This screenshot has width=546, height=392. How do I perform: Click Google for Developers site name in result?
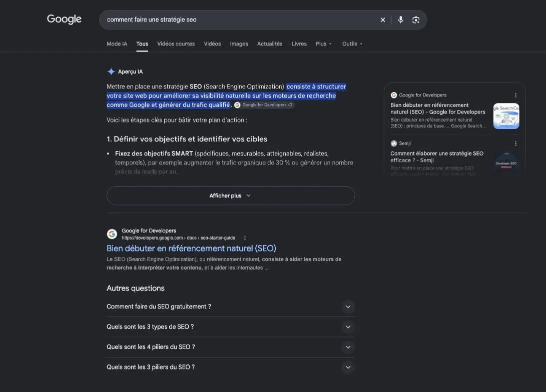149,230
